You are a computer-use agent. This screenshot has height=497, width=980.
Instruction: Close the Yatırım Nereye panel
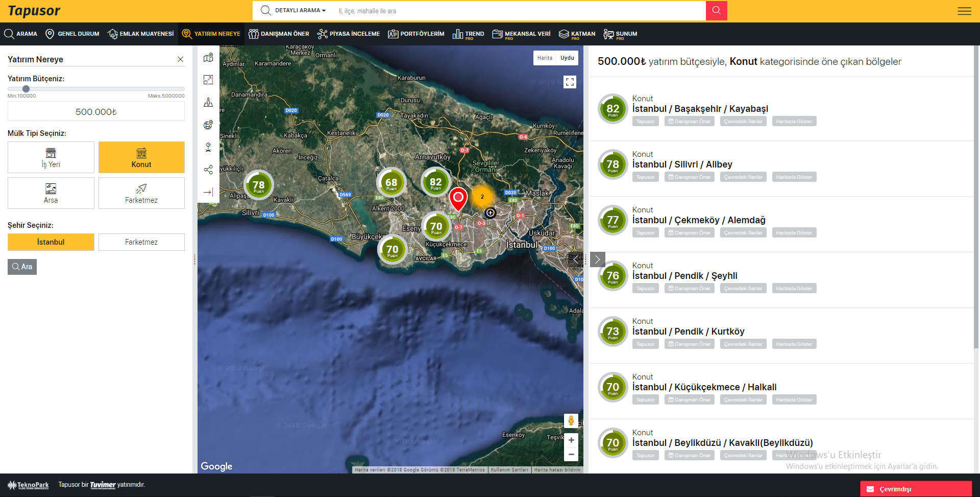pos(180,59)
